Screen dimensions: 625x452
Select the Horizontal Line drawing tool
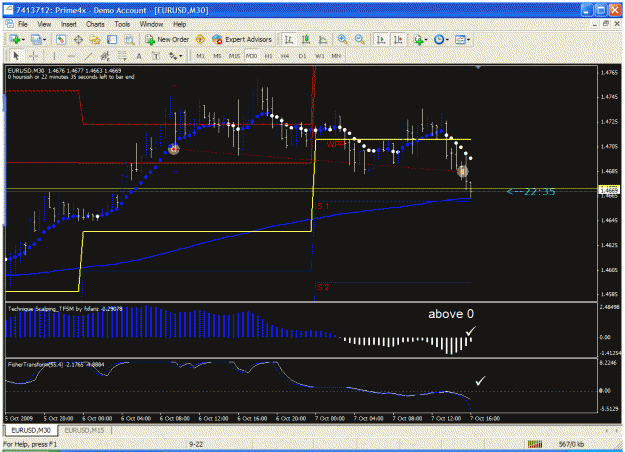(x=71, y=56)
